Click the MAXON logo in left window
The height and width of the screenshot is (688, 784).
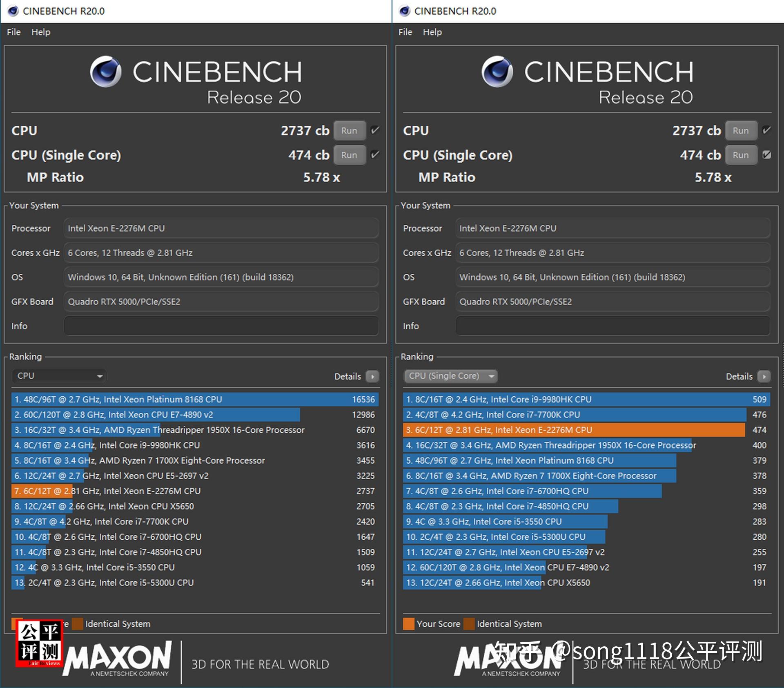pyautogui.click(x=118, y=659)
